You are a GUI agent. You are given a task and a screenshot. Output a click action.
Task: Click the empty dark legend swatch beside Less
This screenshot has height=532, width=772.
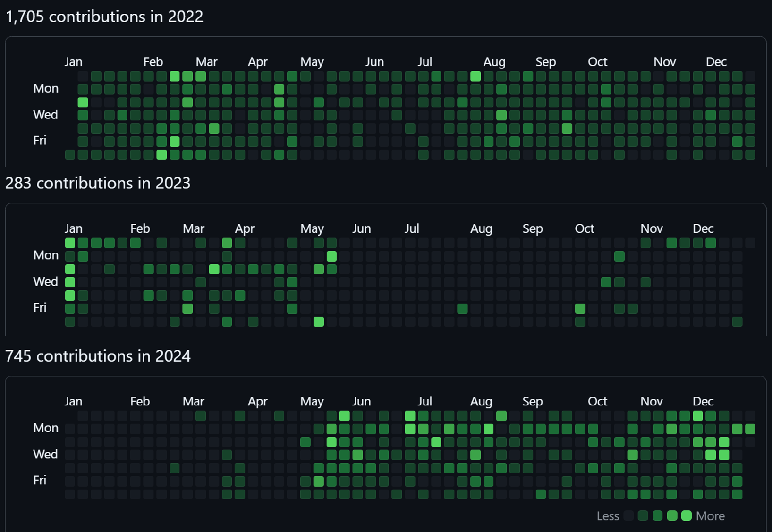click(x=628, y=516)
